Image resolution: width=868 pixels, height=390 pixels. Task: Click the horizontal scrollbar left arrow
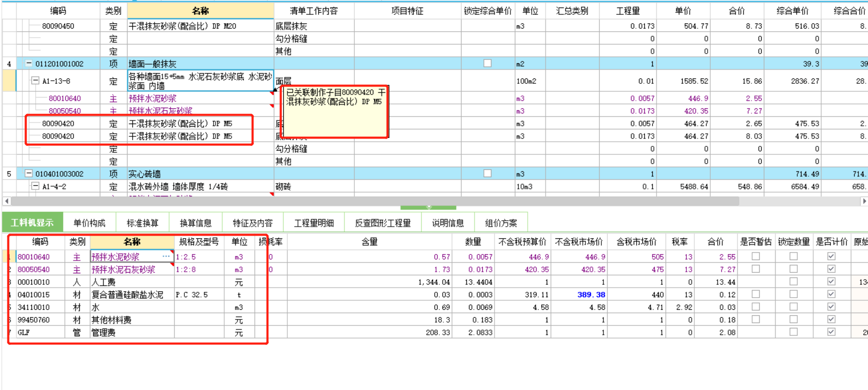pos(6,201)
